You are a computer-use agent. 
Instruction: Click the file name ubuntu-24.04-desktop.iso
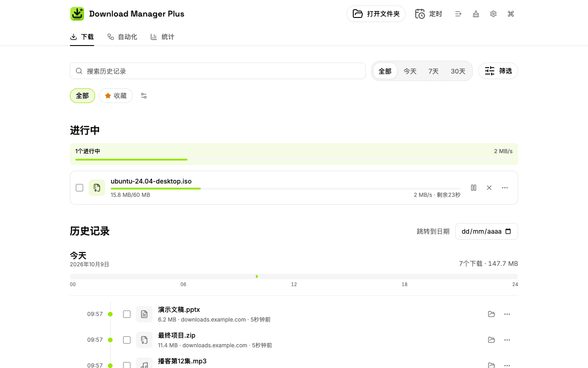151,181
